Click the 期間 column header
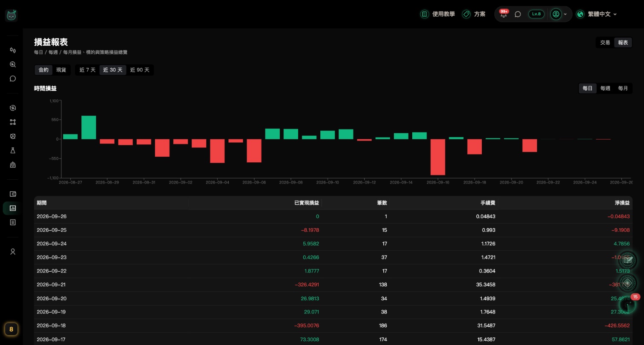644x345 pixels. coord(42,203)
